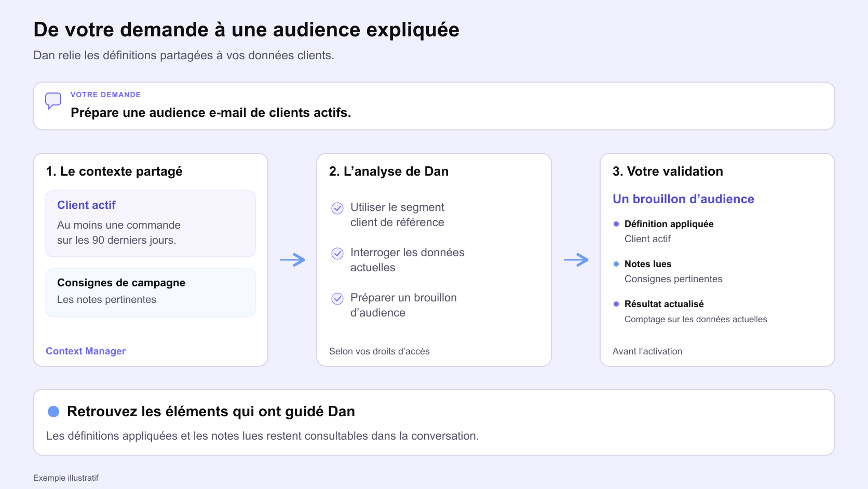Click the Résultat actualisé label
This screenshot has width=868, height=489.
664,304
